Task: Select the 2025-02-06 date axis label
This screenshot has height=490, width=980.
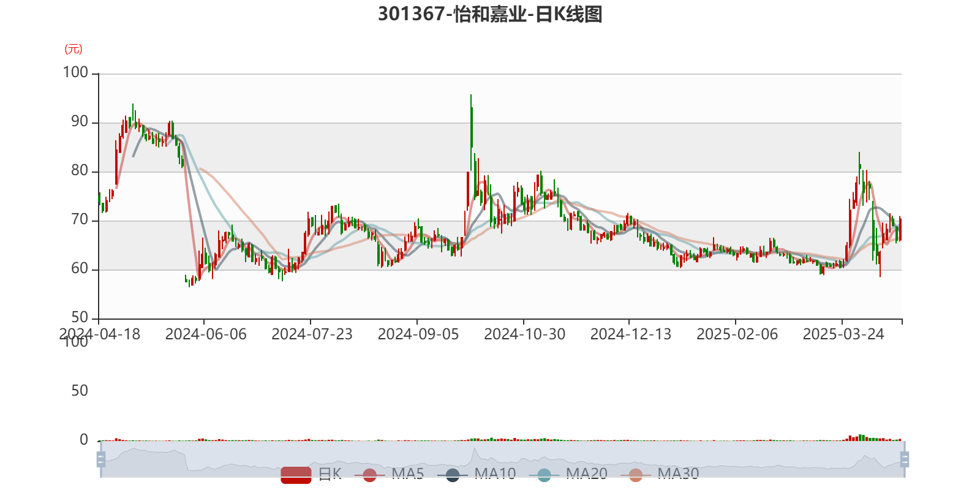Action: pyautogui.click(x=737, y=334)
